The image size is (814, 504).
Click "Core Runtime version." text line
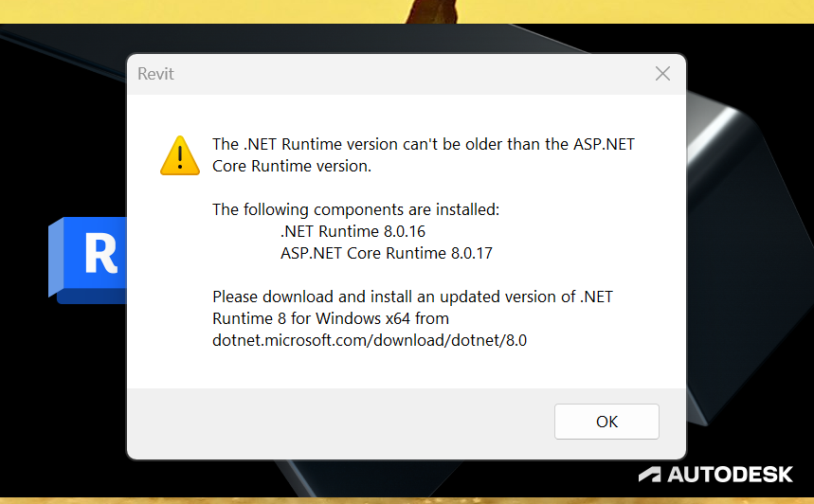pyautogui.click(x=291, y=166)
